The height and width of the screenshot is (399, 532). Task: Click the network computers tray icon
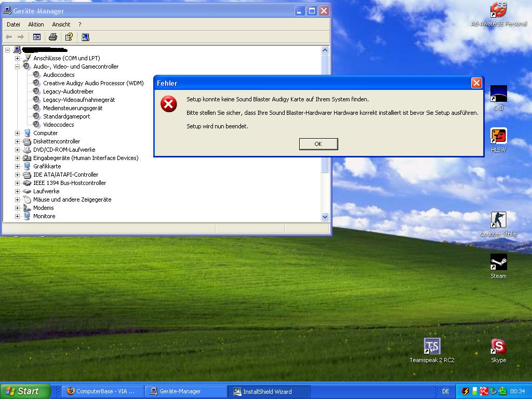coord(502,391)
